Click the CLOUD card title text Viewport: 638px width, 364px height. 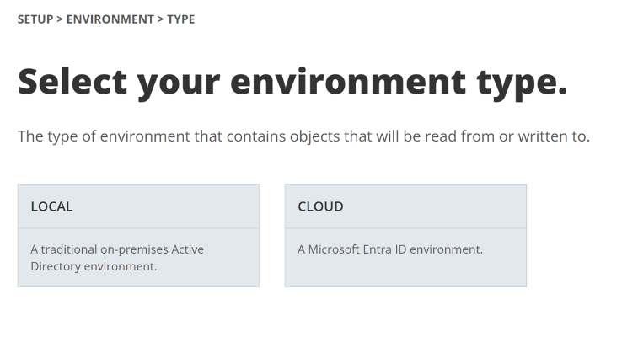pos(320,206)
